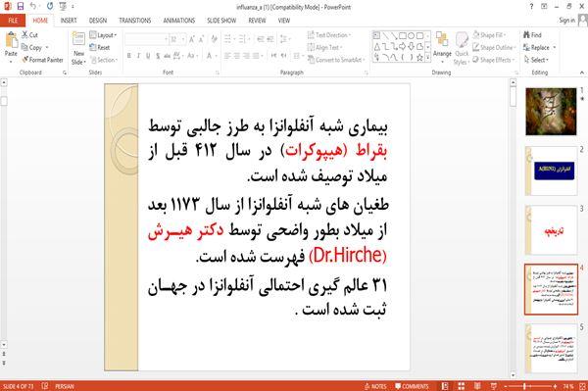Activate the Format Painter tool
588x391 pixels.
coord(42,60)
